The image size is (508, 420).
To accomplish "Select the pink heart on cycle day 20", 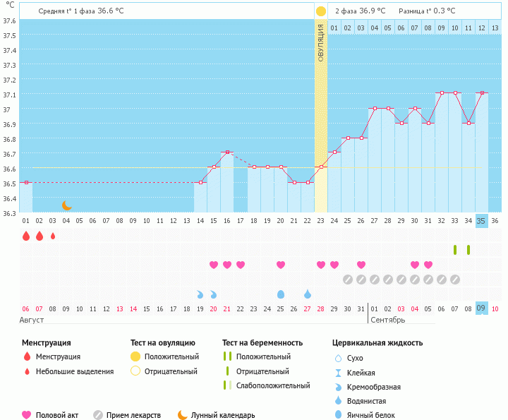I will (x=281, y=265).
